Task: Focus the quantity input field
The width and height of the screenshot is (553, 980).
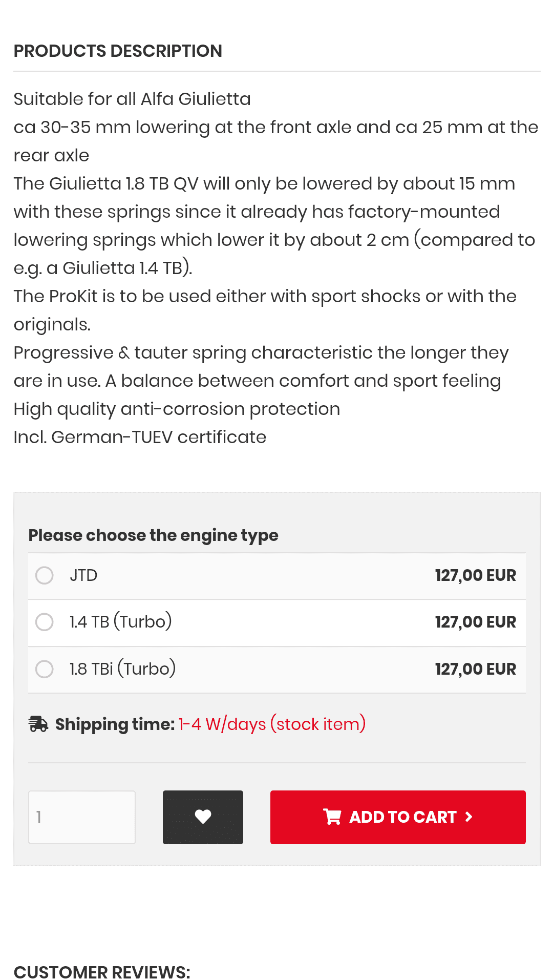Action: click(x=82, y=817)
